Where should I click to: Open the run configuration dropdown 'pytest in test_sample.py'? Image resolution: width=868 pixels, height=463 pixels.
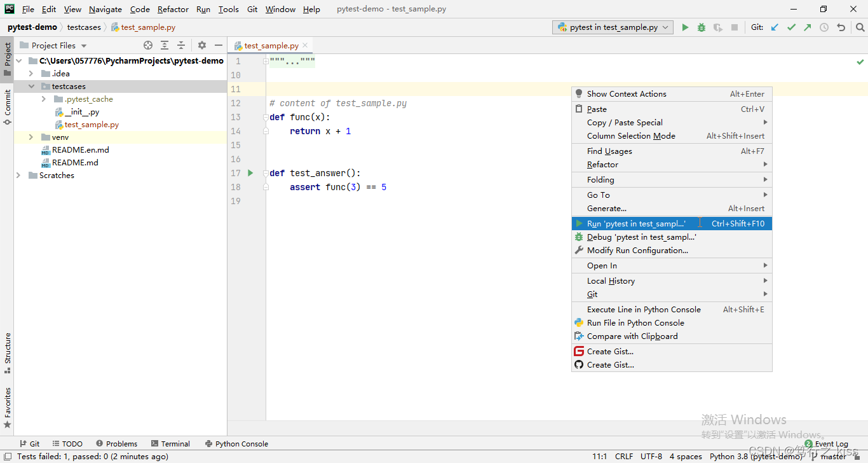click(613, 27)
